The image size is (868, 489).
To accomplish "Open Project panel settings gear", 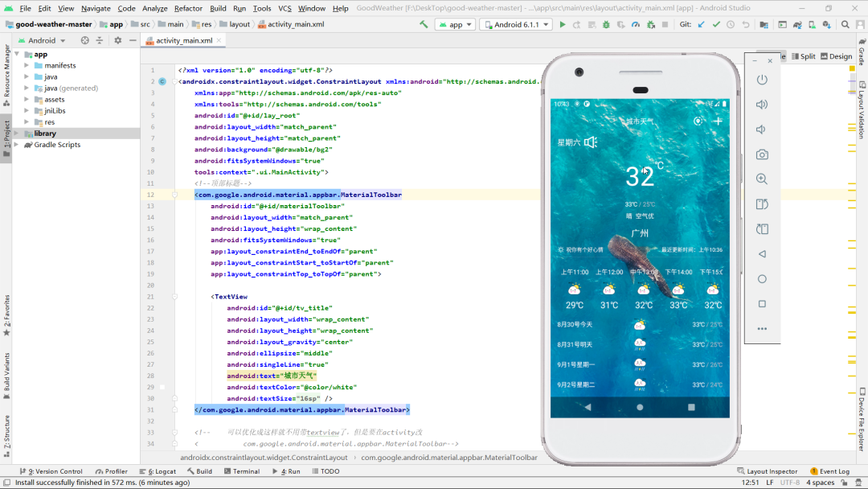I will tap(118, 40).
